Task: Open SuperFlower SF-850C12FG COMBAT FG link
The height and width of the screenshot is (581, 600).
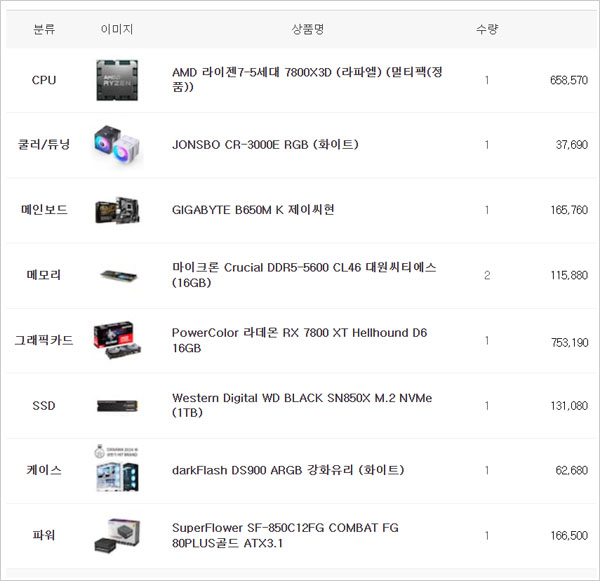Action: point(285,535)
